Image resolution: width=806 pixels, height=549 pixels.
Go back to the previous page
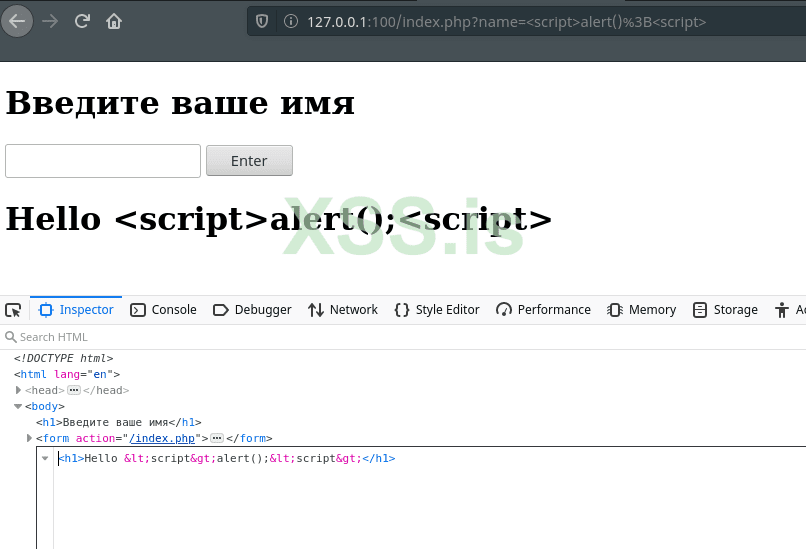tap(17, 22)
